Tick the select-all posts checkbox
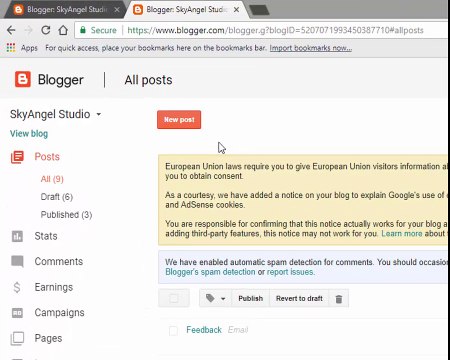Screen dimensions: 450x360 point(174,298)
